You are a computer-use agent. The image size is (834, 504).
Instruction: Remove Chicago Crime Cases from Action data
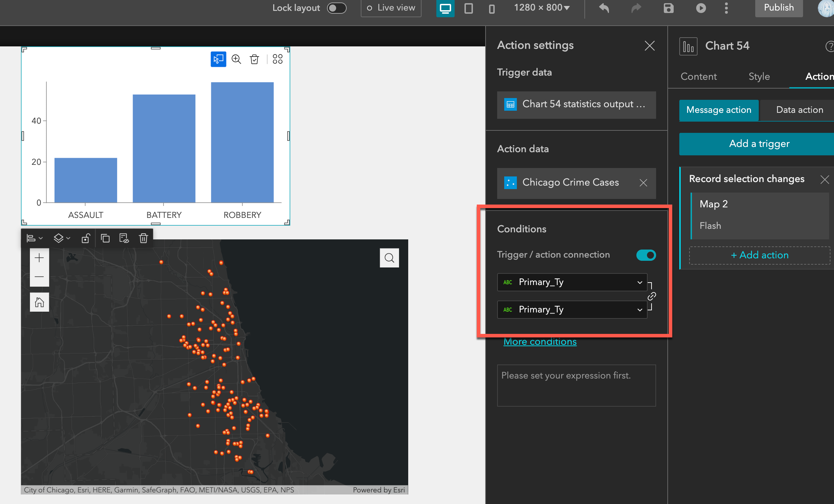click(x=643, y=183)
